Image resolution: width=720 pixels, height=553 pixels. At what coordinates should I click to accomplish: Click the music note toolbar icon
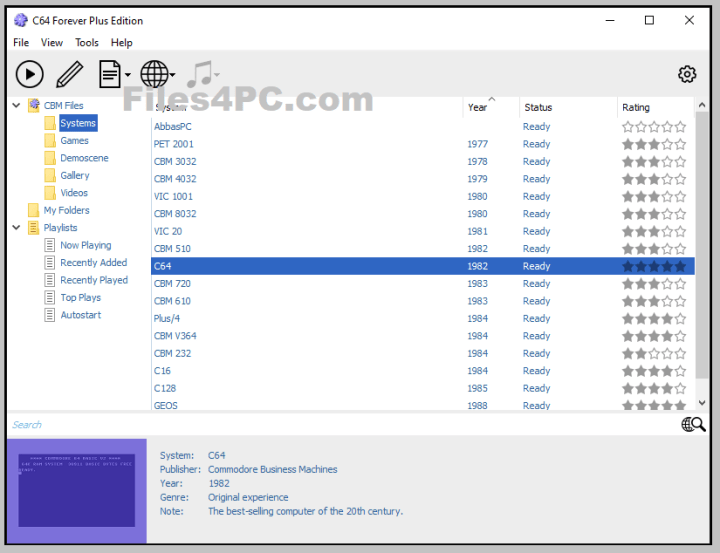pyautogui.click(x=199, y=74)
